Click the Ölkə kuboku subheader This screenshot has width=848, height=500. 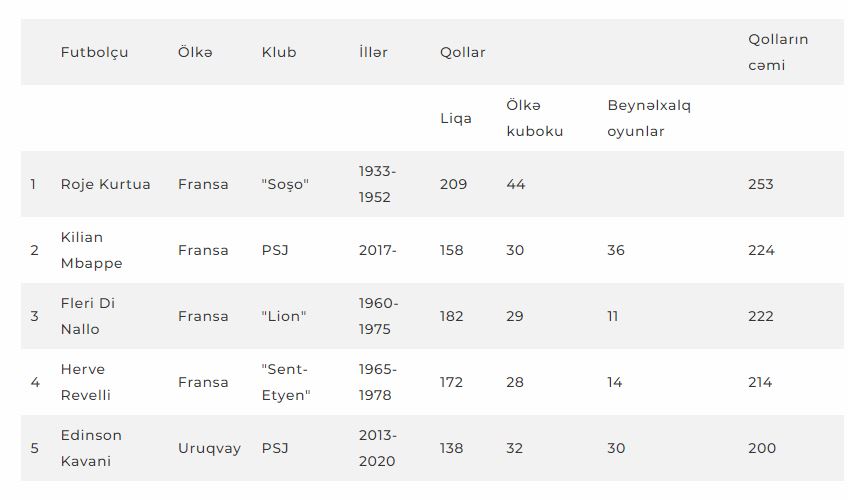(x=535, y=118)
